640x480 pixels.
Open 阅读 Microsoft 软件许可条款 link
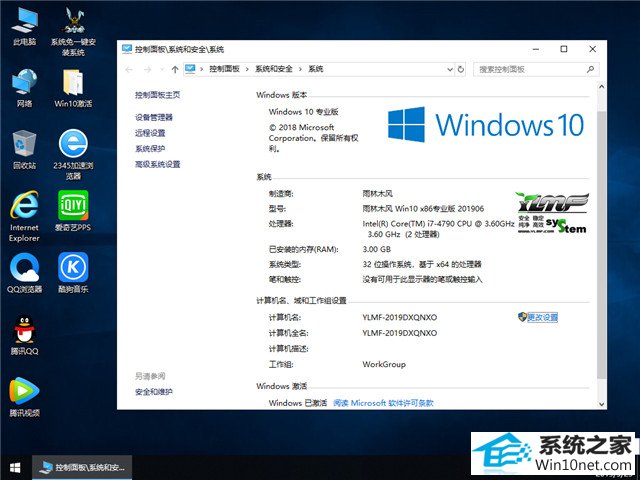point(383,403)
